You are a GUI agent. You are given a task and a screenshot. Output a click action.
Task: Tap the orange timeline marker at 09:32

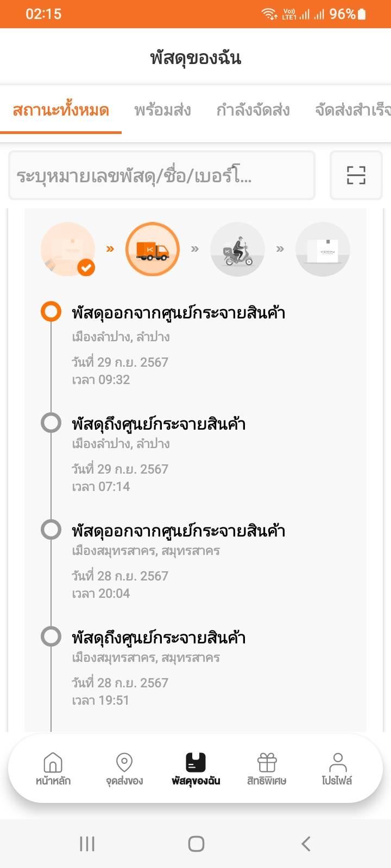51,311
